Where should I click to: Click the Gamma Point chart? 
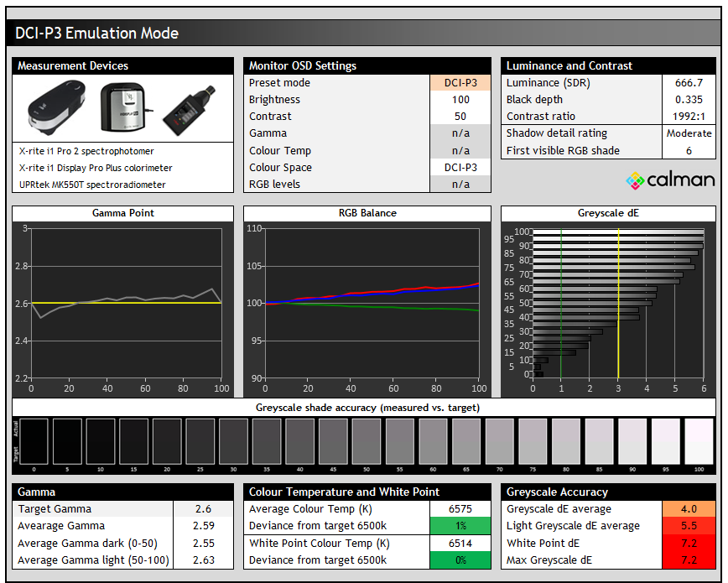[126, 303]
